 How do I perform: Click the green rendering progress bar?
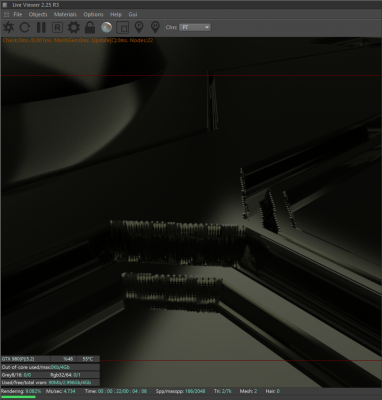pos(18,397)
